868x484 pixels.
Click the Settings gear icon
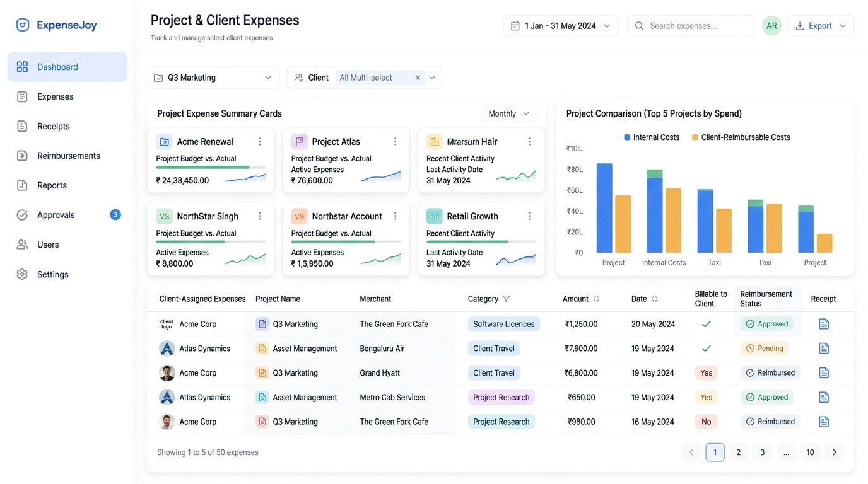pos(22,274)
